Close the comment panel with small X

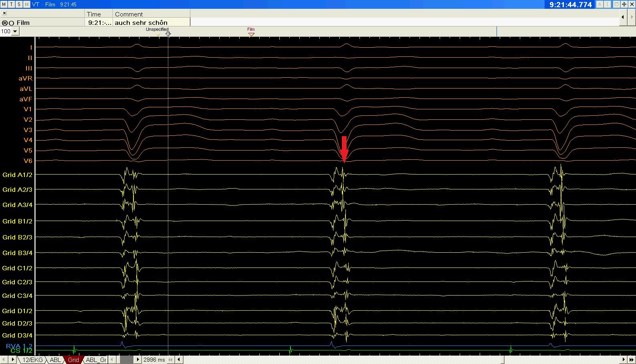4,13
